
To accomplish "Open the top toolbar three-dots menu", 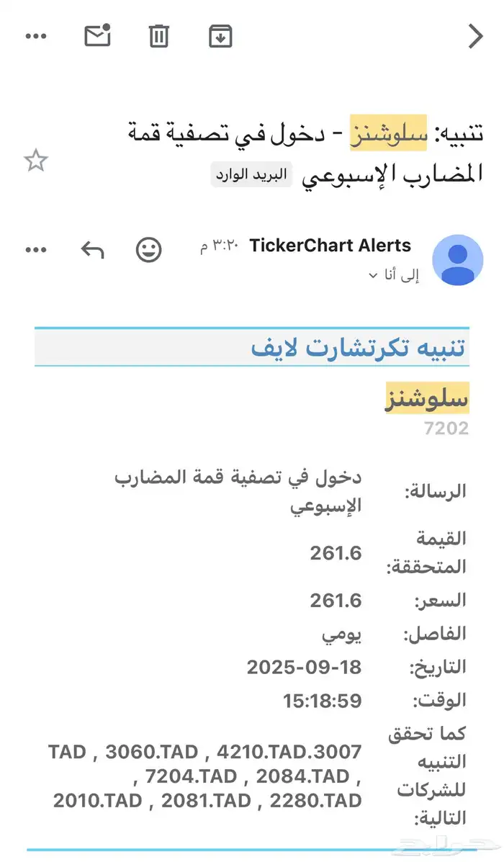I will [36, 36].
